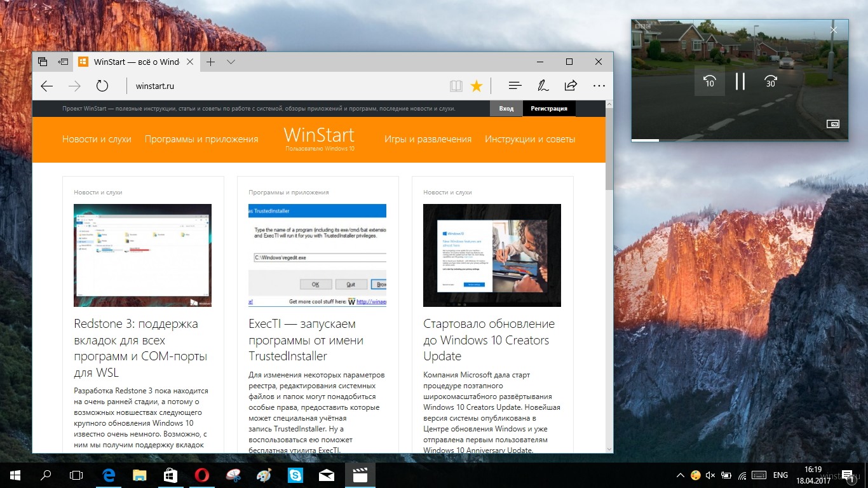This screenshot has height=488, width=868.
Task: Launch Opera browser from taskbar
Action: tap(202, 475)
